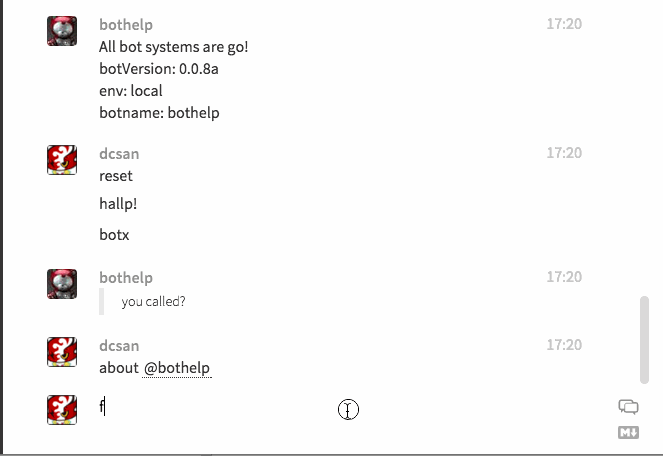This screenshot has width=663, height=456.
Task: Click the 'botx' message text
Action: pyautogui.click(x=114, y=235)
